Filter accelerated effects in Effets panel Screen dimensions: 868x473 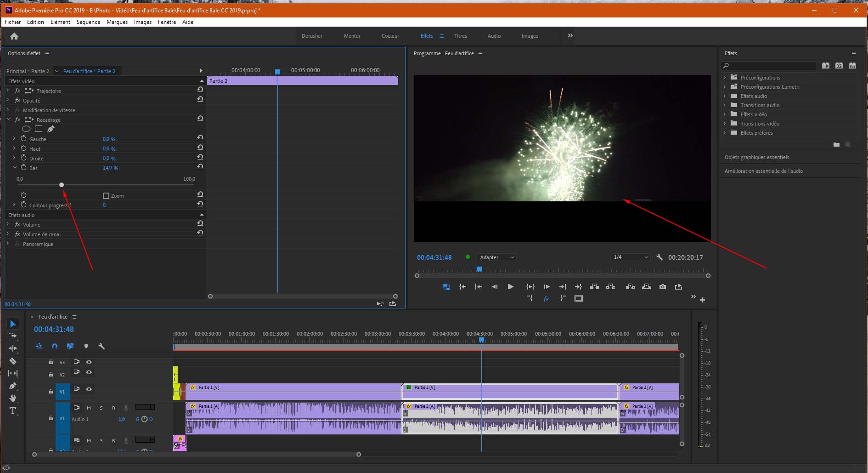click(826, 66)
